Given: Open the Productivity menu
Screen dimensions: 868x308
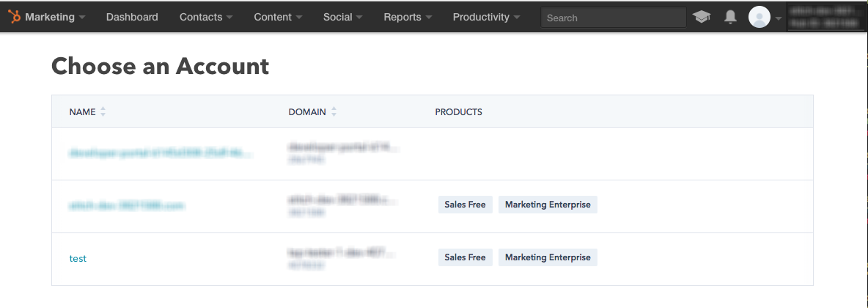Looking at the screenshot, I should coord(486,17).
